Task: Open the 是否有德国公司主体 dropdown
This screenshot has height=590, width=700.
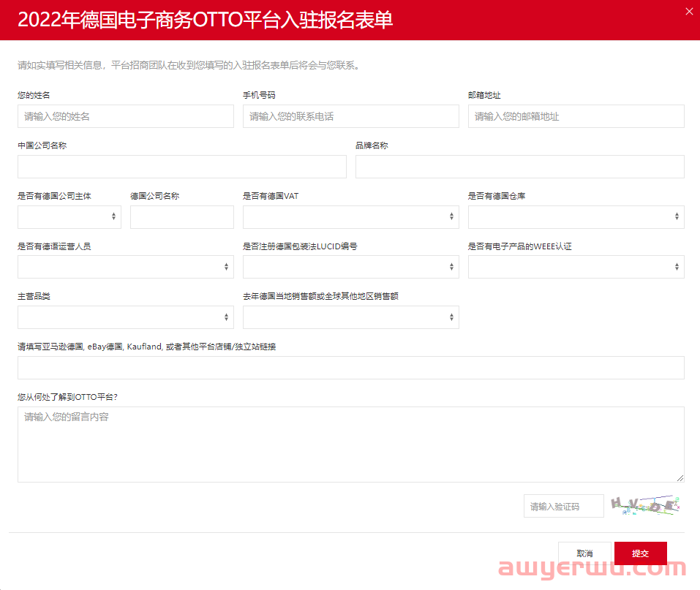Action: 69,217
